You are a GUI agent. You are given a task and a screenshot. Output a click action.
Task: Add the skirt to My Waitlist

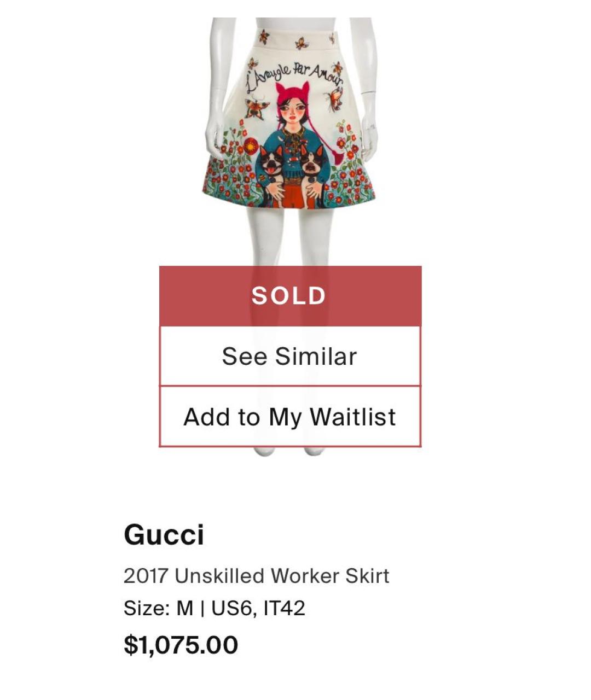pyautogui.click(x=289, y=417)
